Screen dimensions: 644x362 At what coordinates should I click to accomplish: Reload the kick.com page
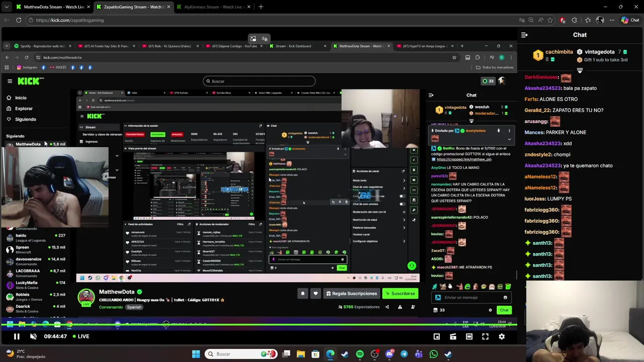[19, 20]
